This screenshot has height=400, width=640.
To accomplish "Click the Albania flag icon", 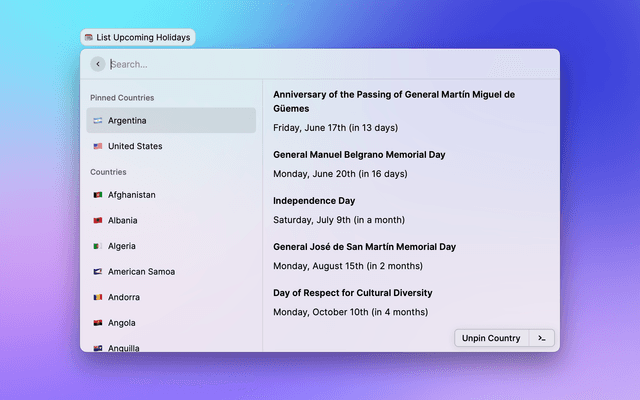I will [x=98, y=220].
